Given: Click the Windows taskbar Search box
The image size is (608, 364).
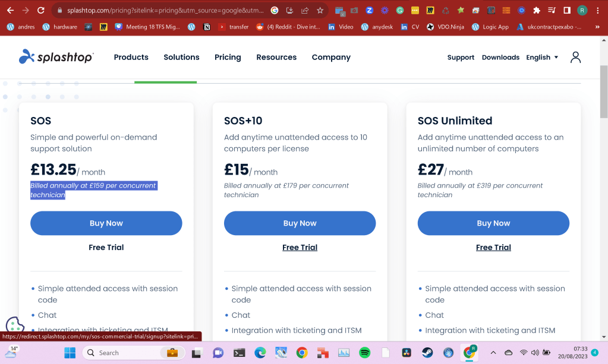Looking at the screenshot, I should pyautogui.click(x=134, y=352).
